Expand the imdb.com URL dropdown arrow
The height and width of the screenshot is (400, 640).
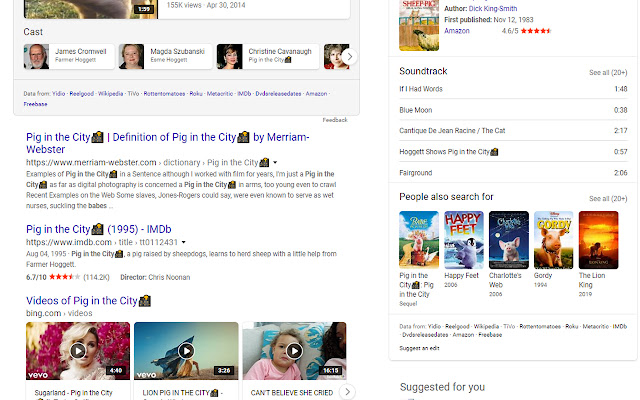pos(184,242)
